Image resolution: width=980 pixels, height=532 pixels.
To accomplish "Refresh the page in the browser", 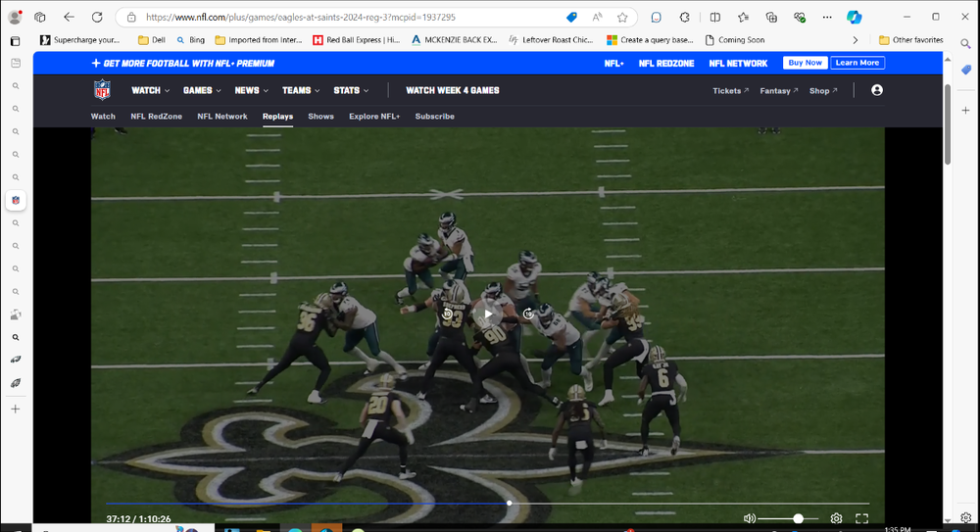I will [97, 18].
